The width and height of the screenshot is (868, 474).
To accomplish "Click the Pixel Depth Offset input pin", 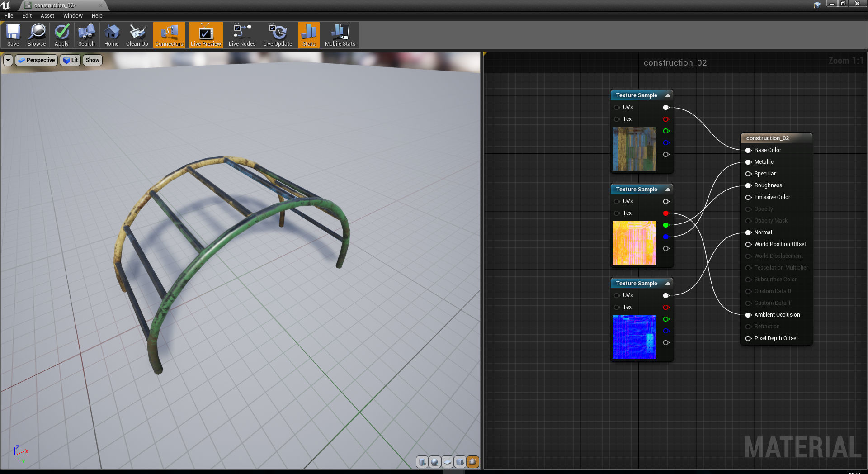I will tap(748, 338).
